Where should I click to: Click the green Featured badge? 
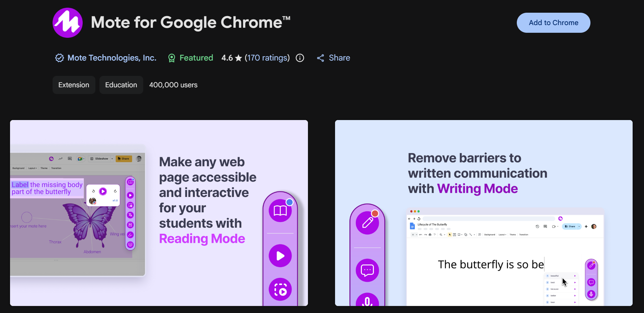190,58
